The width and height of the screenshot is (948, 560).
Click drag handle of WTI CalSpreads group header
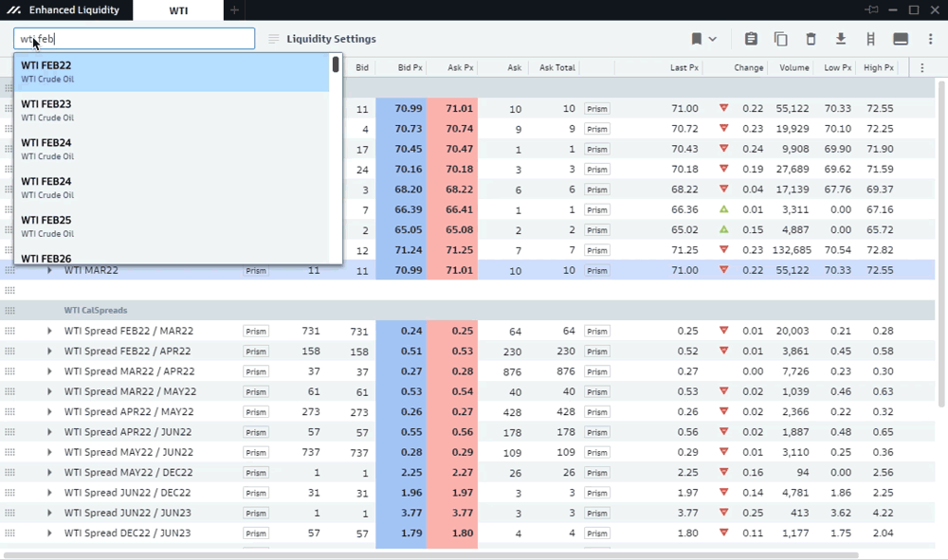tap(9, 311)
